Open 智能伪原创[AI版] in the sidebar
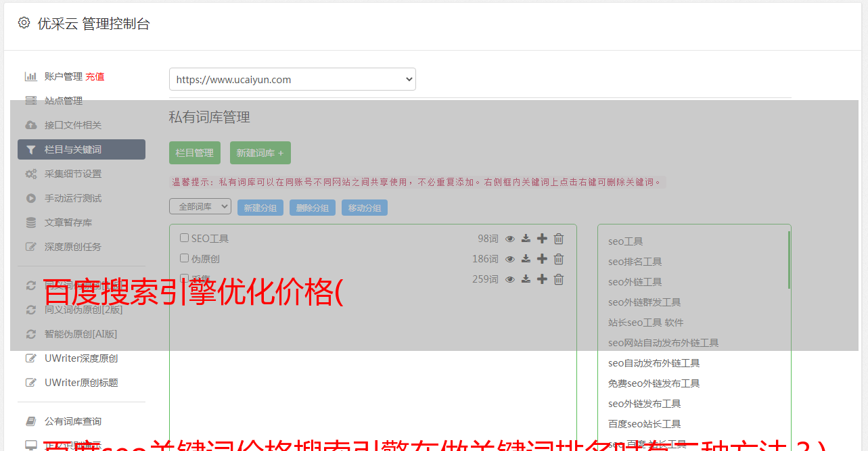868x451 pixels. (x=81, y=334)
